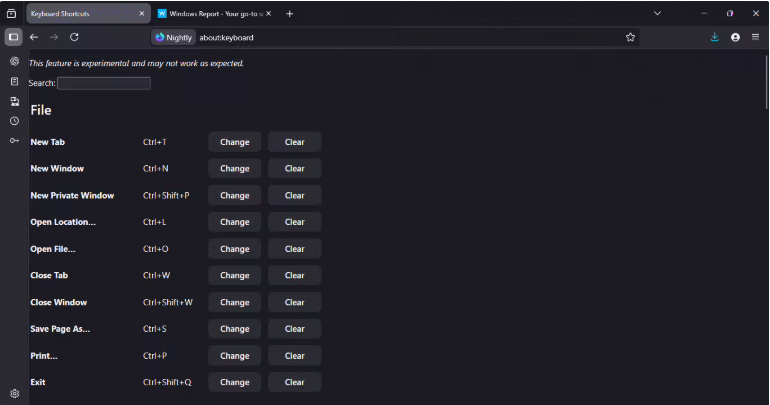Switch to Windows Report tab

tap(208, 13)
